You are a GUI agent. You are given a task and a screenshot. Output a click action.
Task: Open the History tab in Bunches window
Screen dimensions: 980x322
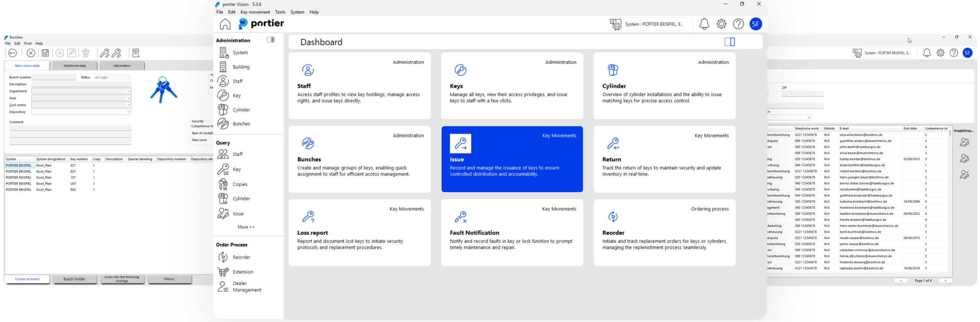tap(170, 279)
